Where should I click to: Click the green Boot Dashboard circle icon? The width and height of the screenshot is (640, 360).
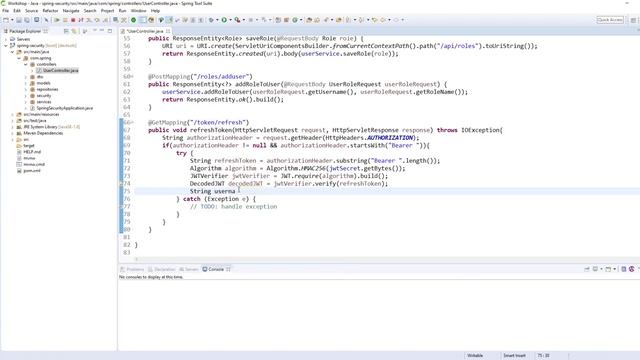click(x=133, y=20)
